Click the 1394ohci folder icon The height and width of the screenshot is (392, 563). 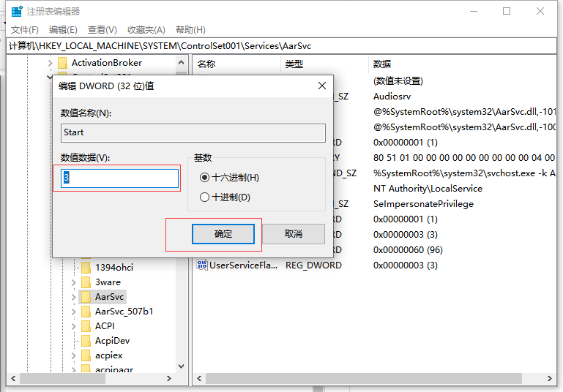pyautogui.click(x=86, y=267)
